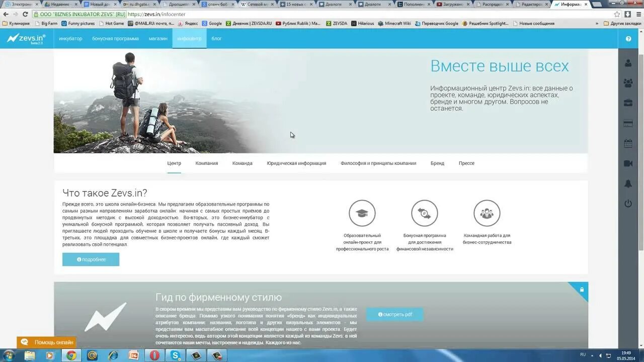Open the Hilarious bookmark
Screen dimensions: 644x362
pyautogui.click(x=363, y=23)
